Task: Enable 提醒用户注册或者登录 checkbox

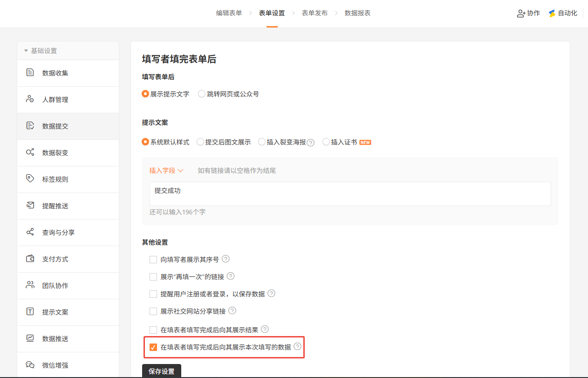Action: (x=153, y=294)
